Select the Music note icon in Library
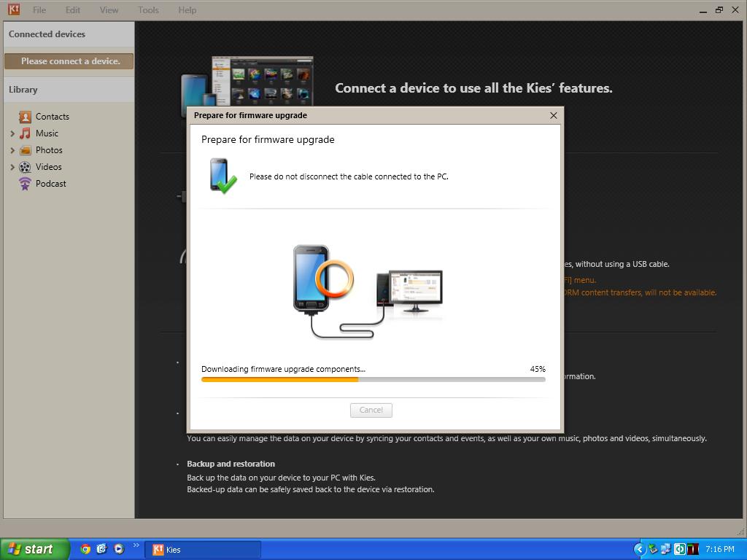747x560 pixels. 25,133
